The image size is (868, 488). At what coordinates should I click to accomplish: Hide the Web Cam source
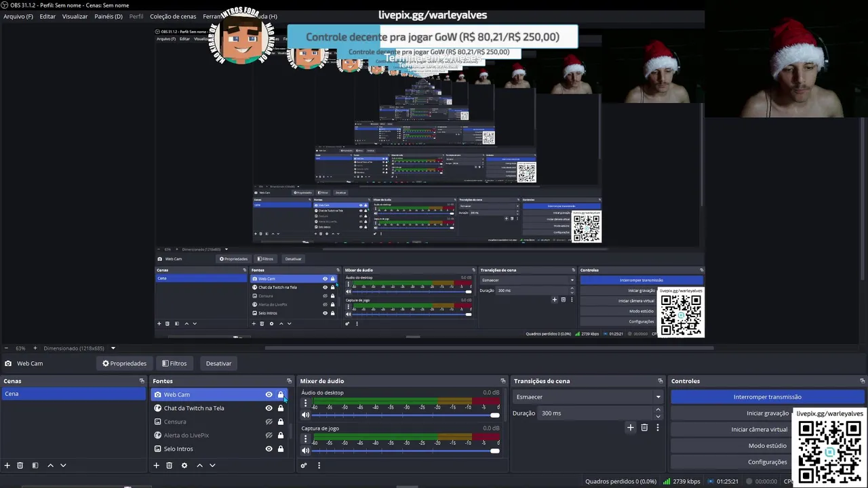[269, 394]
